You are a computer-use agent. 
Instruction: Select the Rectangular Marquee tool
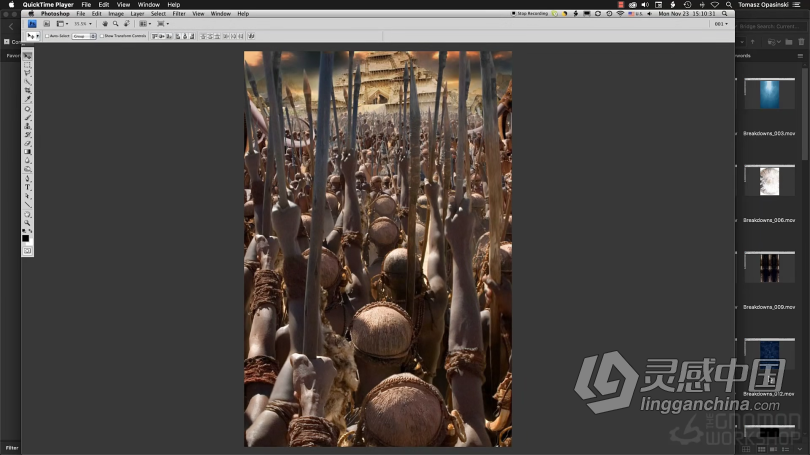(x=27, y=65)
